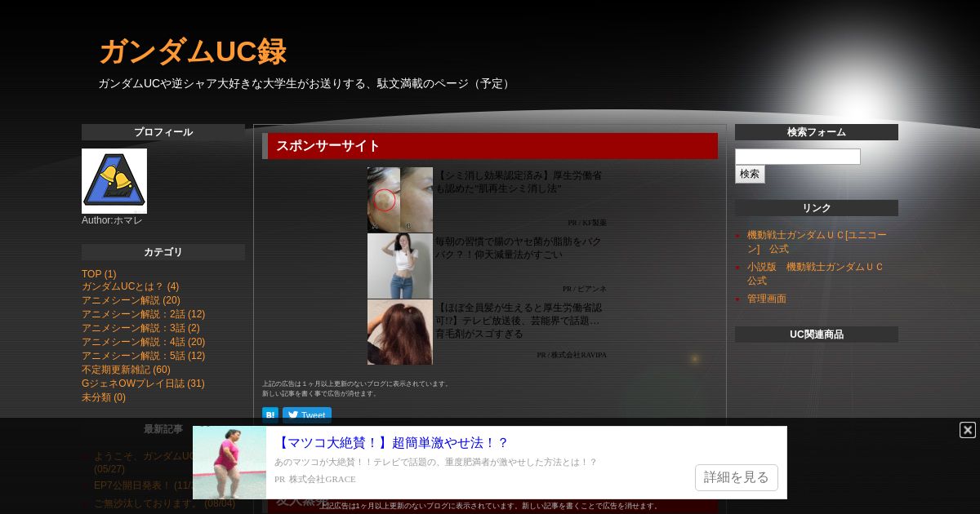Screen dimensions: 980x514
Task: Click the Twitter Tweet share button
Action: tap(307, 414)
